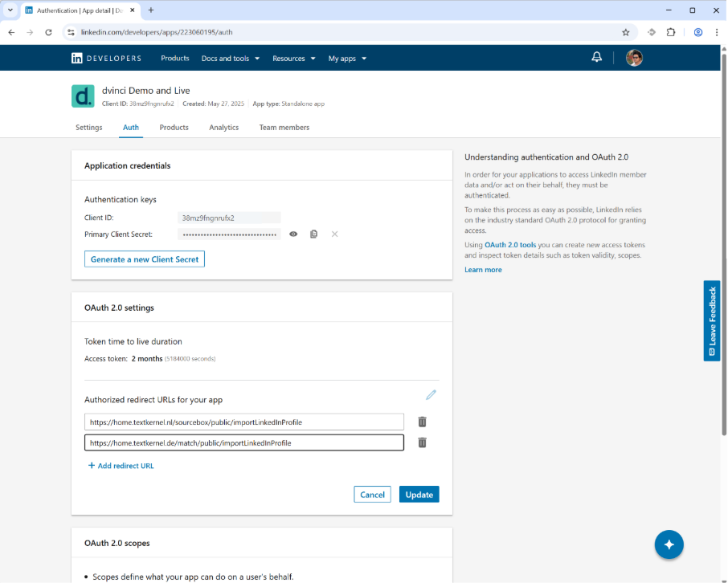
Task: Click the sourcebox redirect URL field
Action: 244,422
